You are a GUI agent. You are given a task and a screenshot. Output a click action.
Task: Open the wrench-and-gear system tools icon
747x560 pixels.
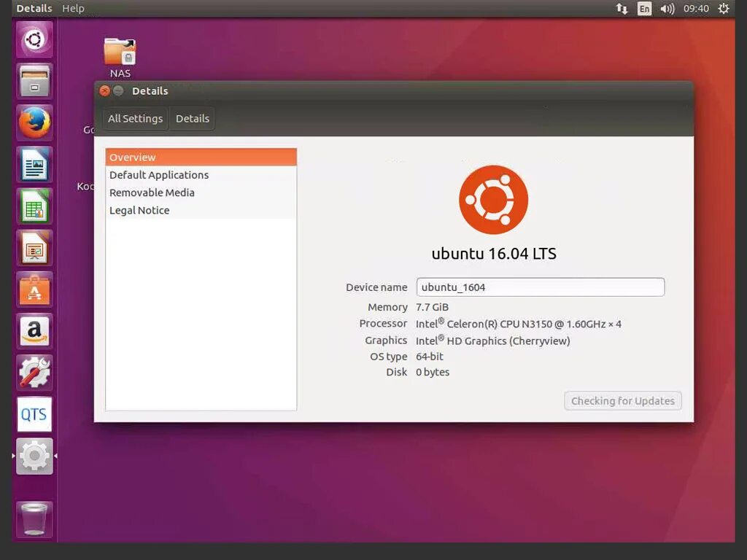tap(34, 373)
